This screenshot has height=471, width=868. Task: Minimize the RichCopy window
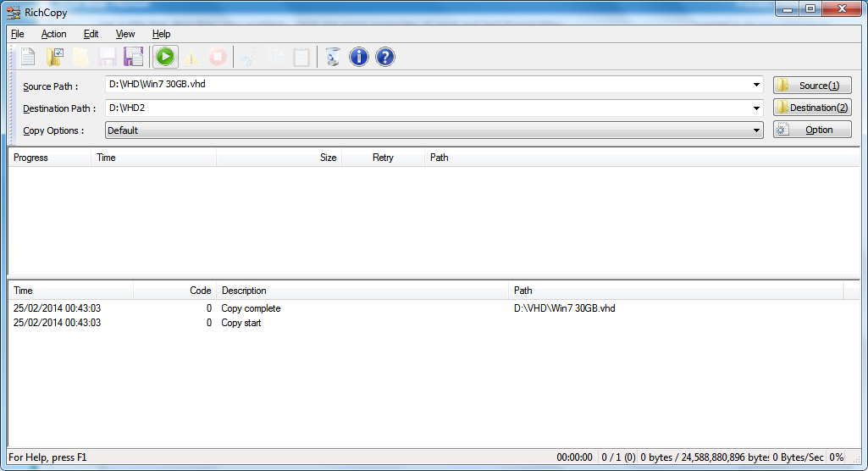point(788,8)
